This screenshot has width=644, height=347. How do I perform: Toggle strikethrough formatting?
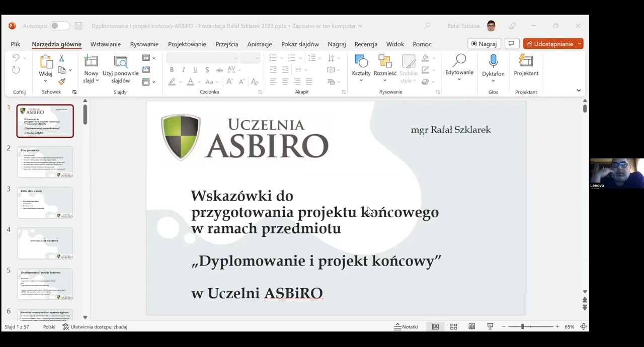pyautogui.click(x=219, y=70)
